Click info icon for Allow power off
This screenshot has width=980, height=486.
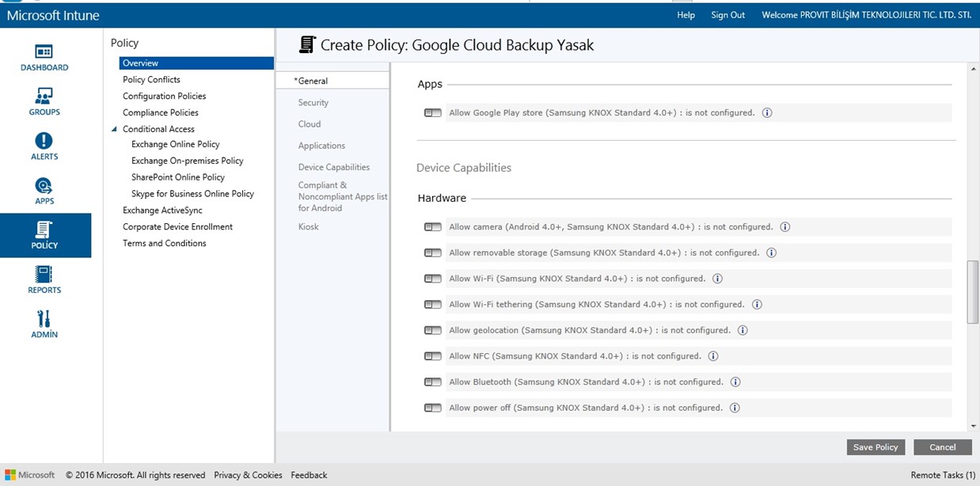tap(735, 408)
